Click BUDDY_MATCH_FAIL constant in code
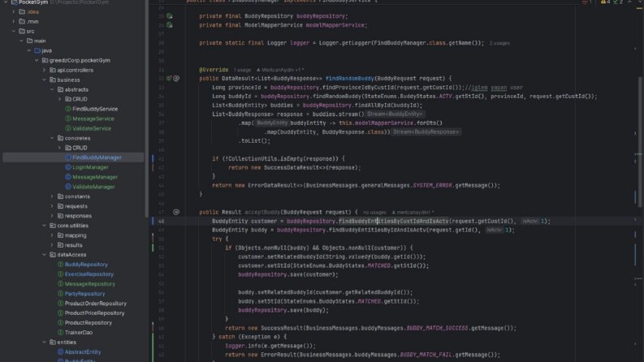 pyautogui.click(x=426, y=355)
